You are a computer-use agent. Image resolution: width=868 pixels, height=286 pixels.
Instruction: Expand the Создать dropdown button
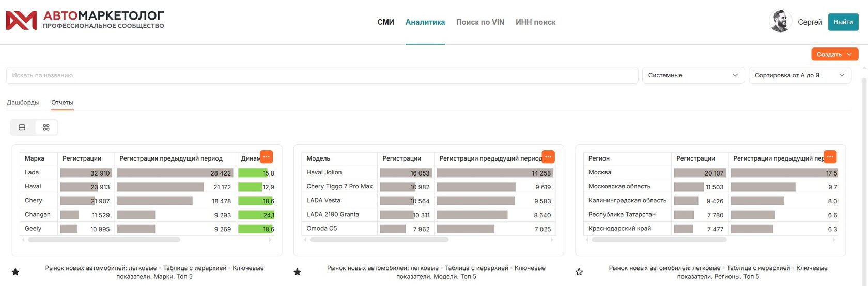coord(834,54)
